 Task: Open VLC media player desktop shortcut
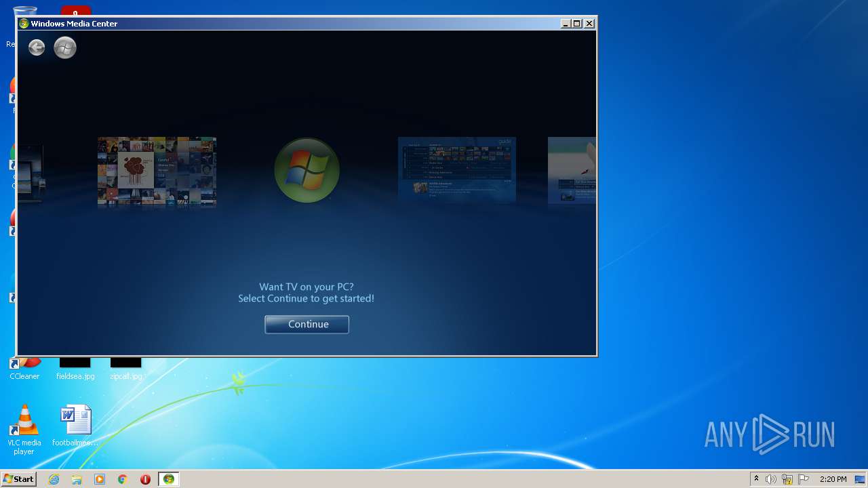(24, 430)
